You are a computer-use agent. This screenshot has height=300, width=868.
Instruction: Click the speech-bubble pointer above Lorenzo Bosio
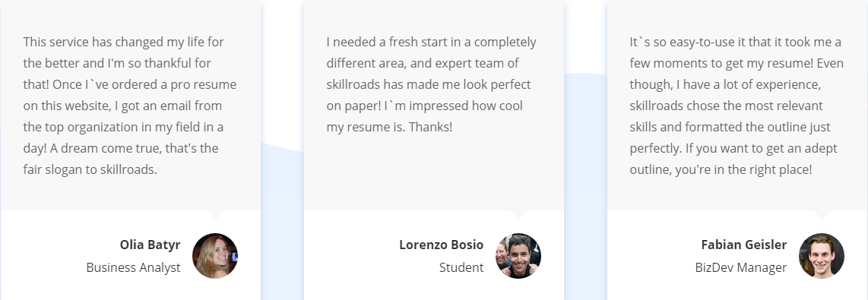pos(518,214)
